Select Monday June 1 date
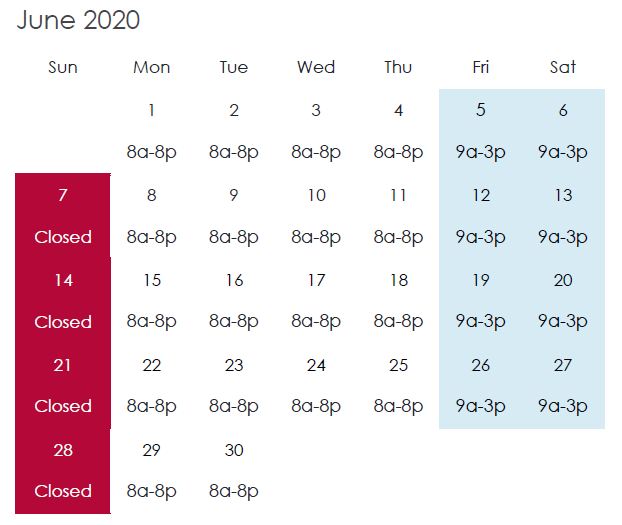Screen dimensions: 622x525 coord(152,110)
